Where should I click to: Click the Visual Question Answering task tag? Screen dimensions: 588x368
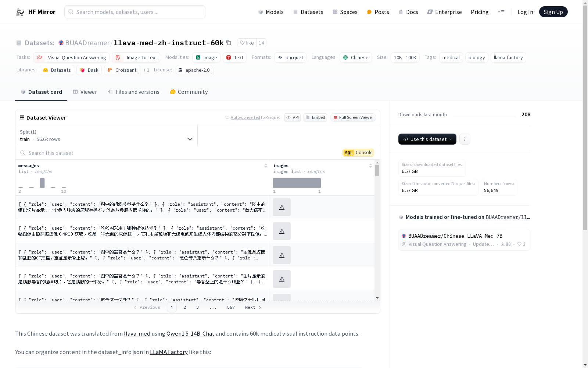71,57
